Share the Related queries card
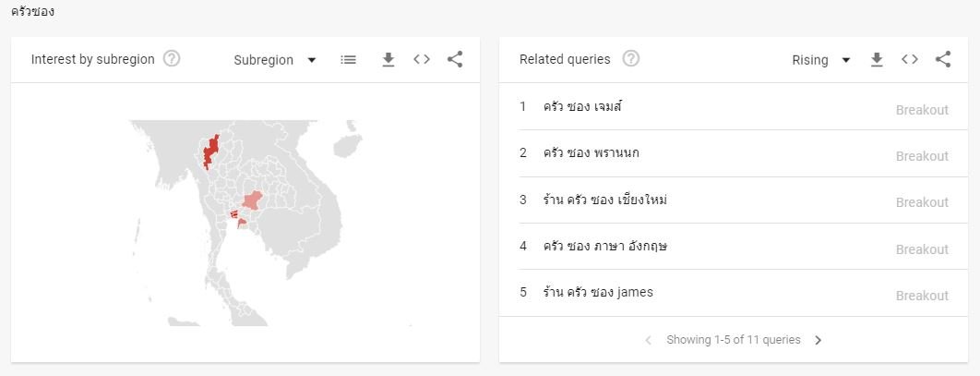 click(943, 60)
